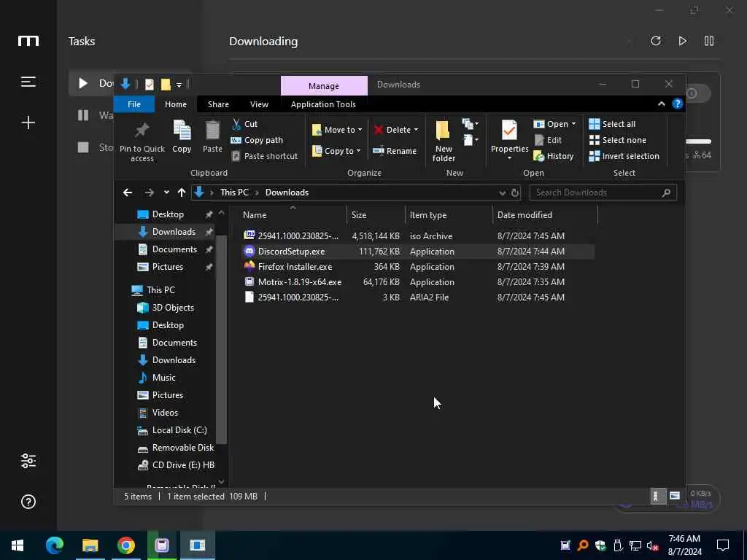Image resolution: width=747 pixels, height=560 pixels.
Task: Open the Easy access dropdown
Action: 471,140
